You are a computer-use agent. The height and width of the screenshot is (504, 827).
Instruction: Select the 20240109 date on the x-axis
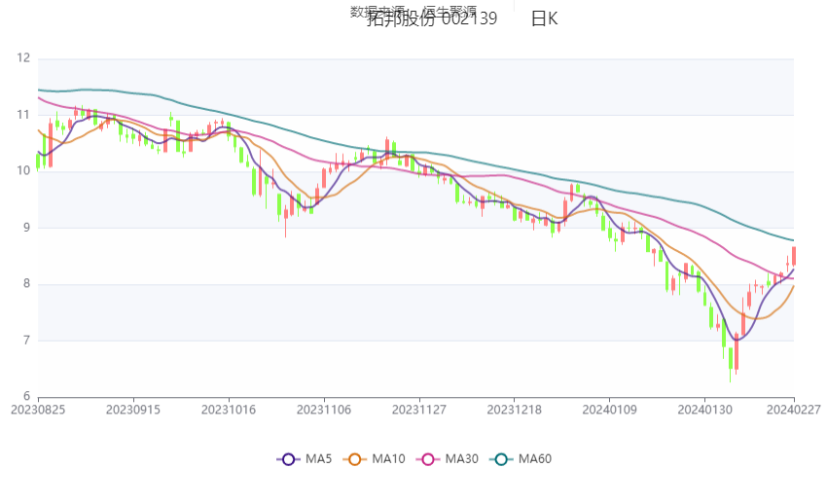click(610, 411)
